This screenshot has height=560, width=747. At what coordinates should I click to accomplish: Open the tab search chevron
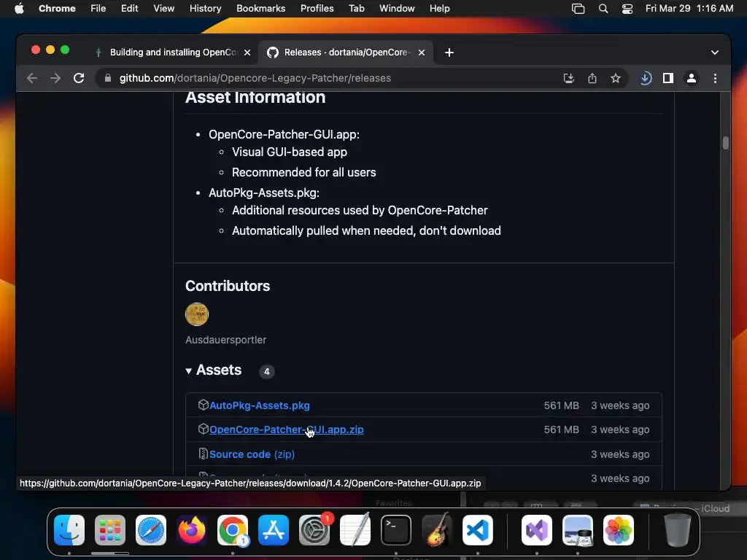tap(715, 52)
